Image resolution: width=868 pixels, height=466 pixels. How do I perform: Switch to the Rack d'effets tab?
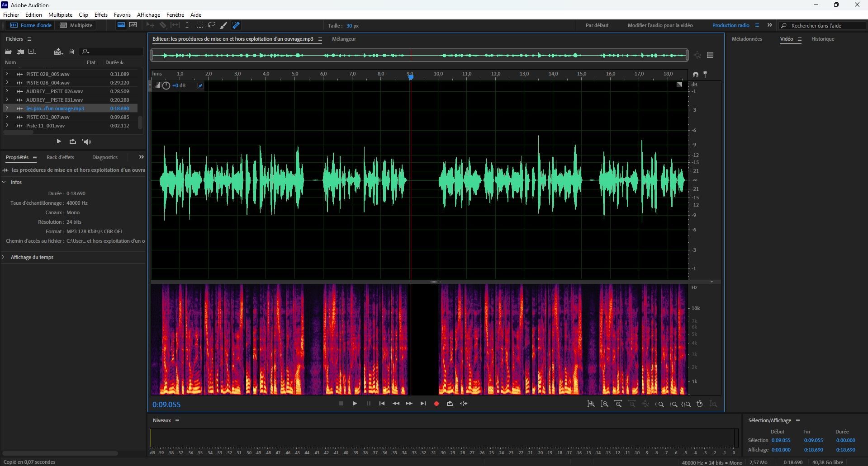click(x=60, y=157)
